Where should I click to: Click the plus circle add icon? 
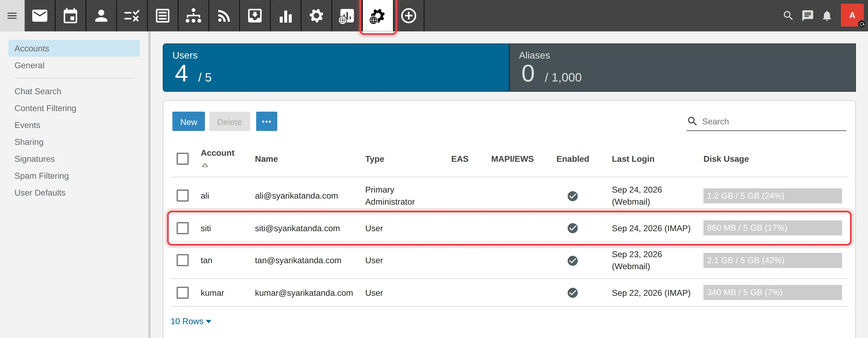pyautogui.click(x=408, y=15)
